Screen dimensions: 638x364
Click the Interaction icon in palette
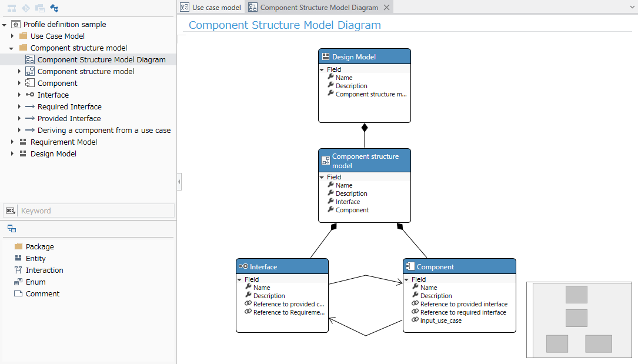pyautogui.click(x=18, y=270)
